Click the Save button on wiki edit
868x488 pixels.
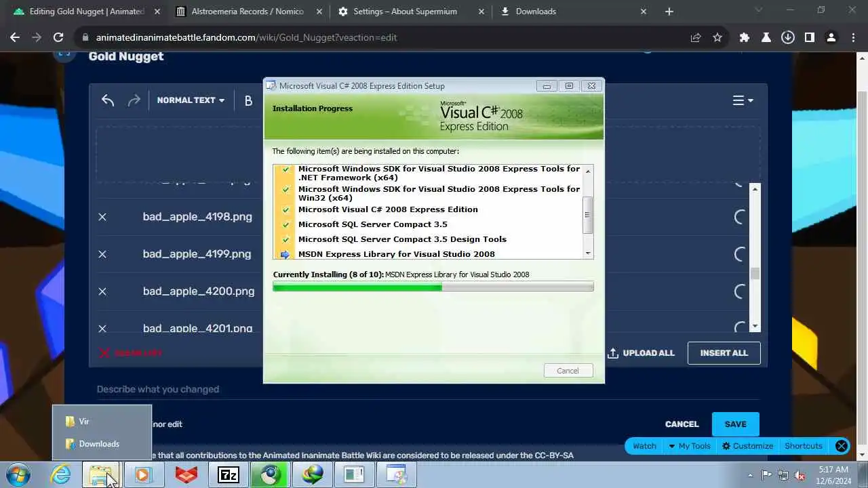[735, 424]
